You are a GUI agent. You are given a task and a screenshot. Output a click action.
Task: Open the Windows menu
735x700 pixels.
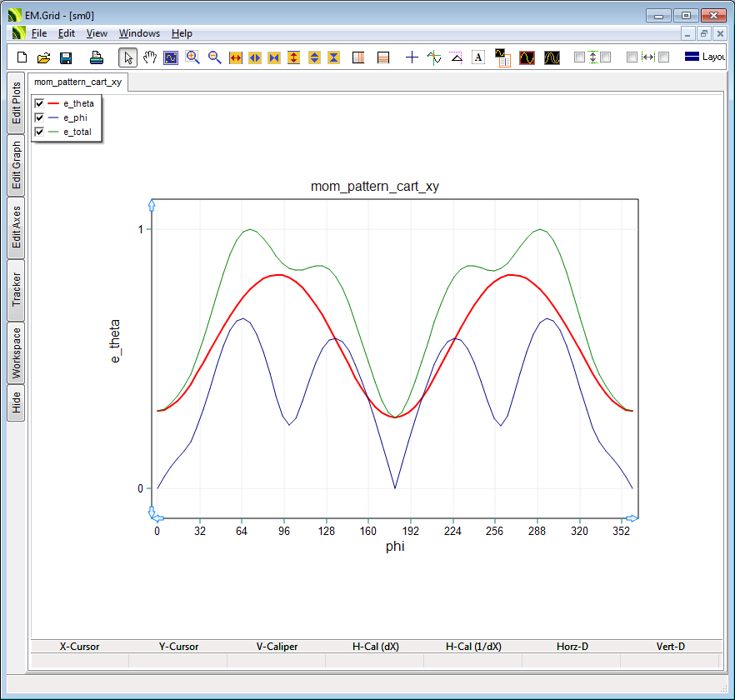click(139, 33)
